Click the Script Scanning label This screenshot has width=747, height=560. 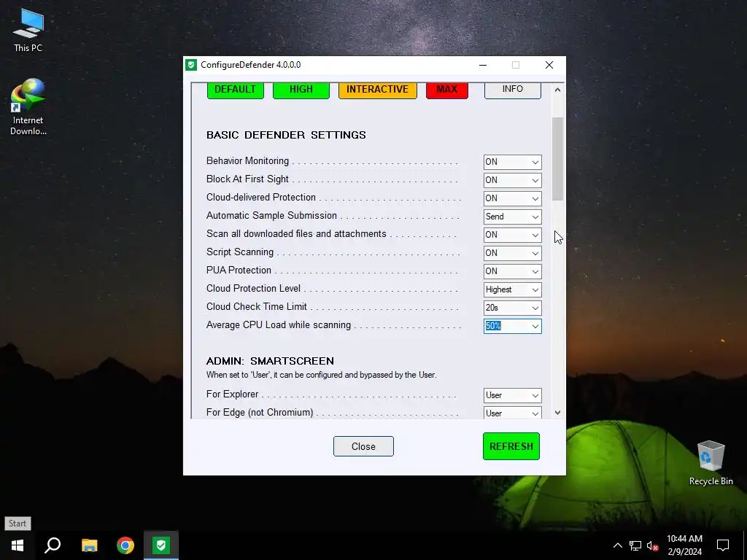[x=240, y=252]
